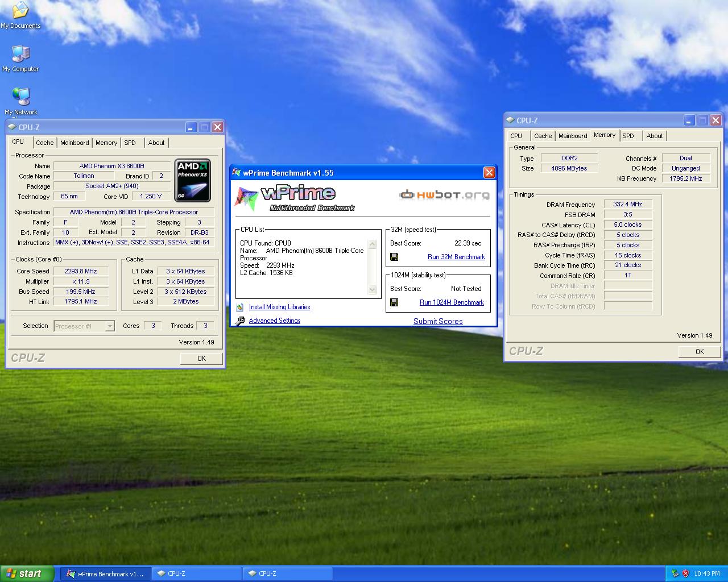Click Submit Scores link
728x582 pixels.
(438, 321)
